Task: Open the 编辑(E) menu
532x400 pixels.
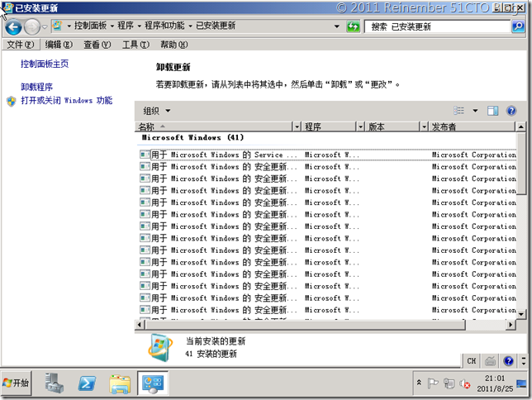Action: pyautogui.click(x=59, y=45)
